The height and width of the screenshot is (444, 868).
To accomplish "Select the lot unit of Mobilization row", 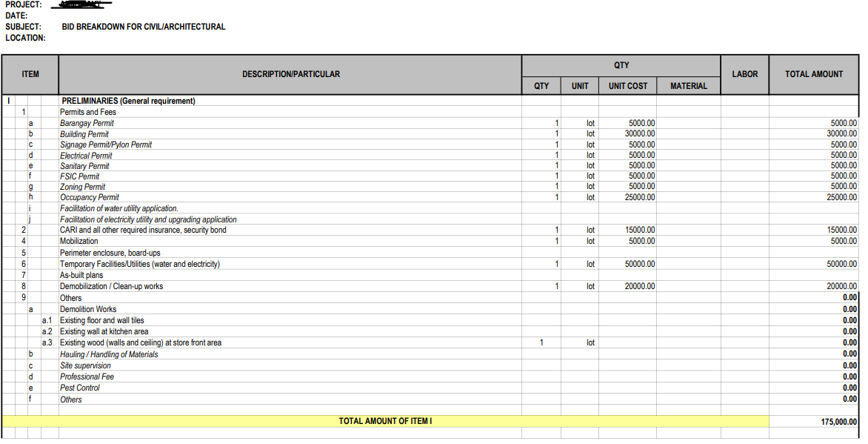I will tap(591, 241).
